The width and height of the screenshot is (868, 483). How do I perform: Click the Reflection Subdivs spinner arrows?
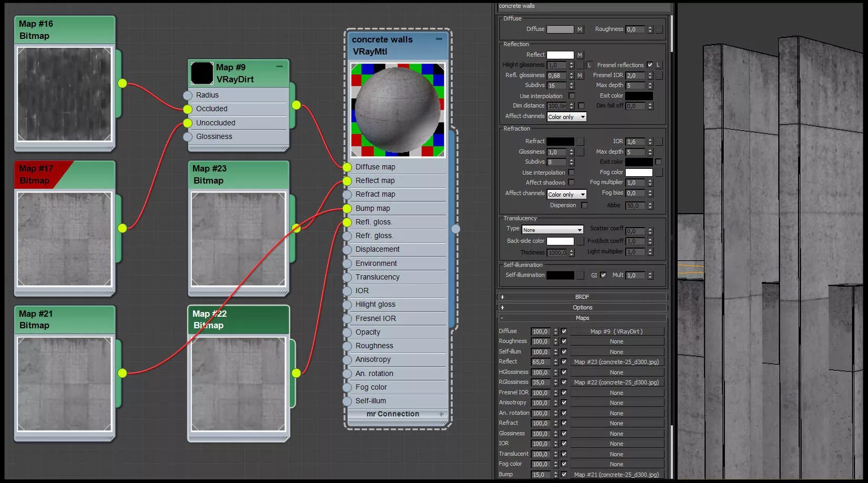(572, 85)
